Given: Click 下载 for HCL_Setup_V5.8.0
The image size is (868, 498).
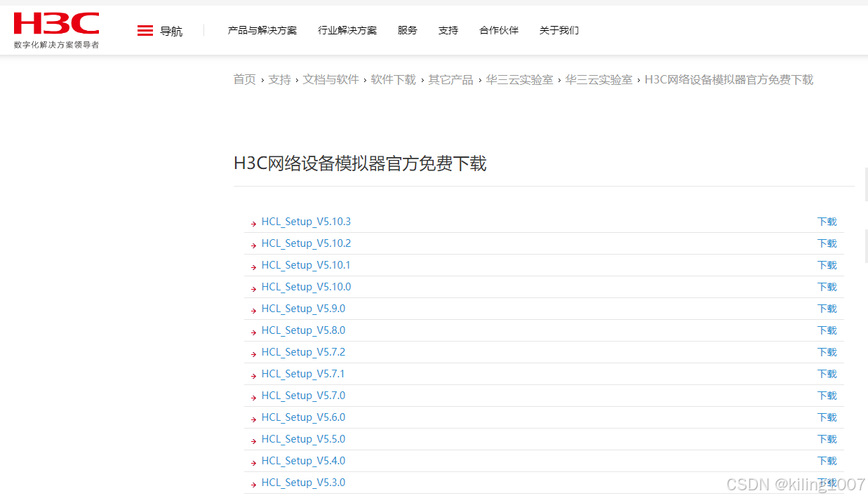Looking at the screenshot, I should pos(827,330).
